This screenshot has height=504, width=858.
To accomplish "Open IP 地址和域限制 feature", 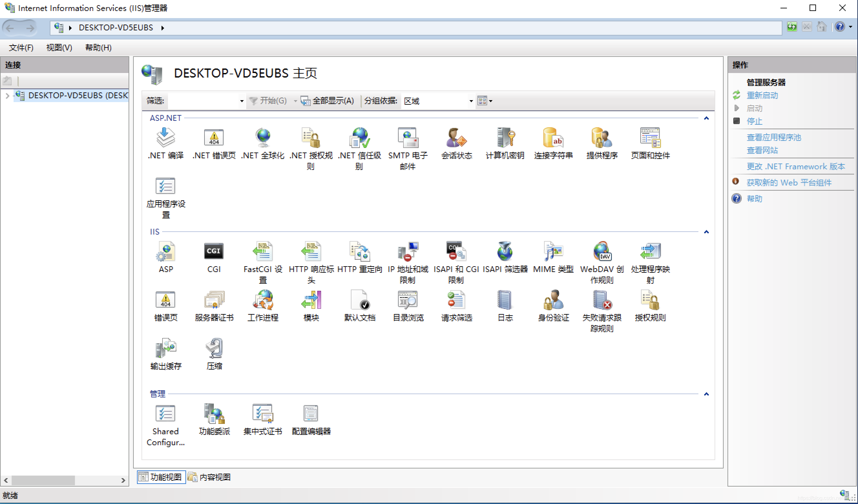I will click(408, 251).
